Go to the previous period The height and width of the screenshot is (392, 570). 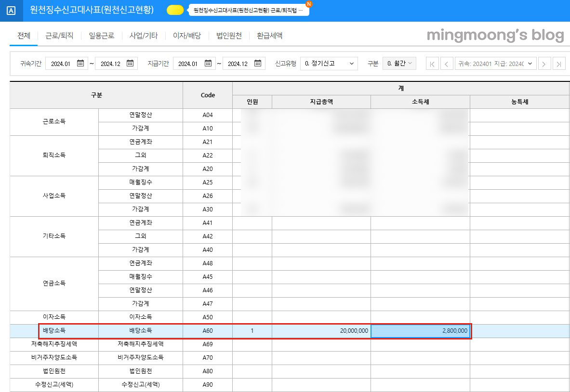point(446,63)
